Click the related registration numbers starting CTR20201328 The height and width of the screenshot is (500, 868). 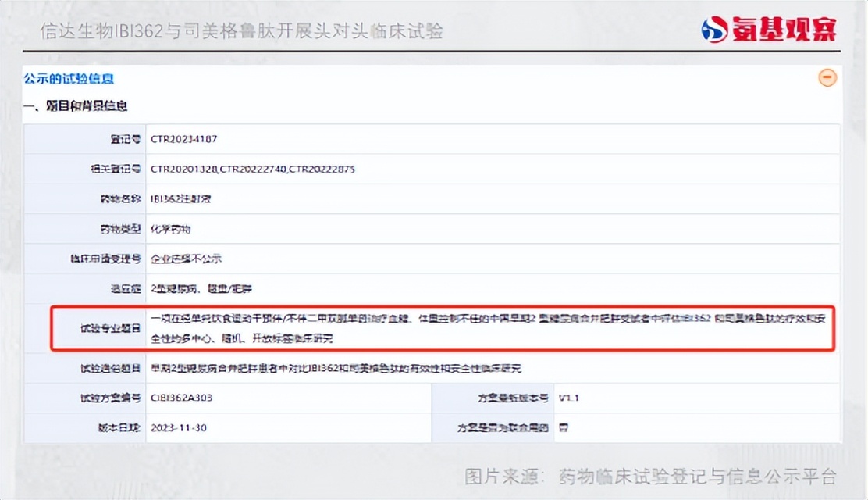tap(253, 169)
